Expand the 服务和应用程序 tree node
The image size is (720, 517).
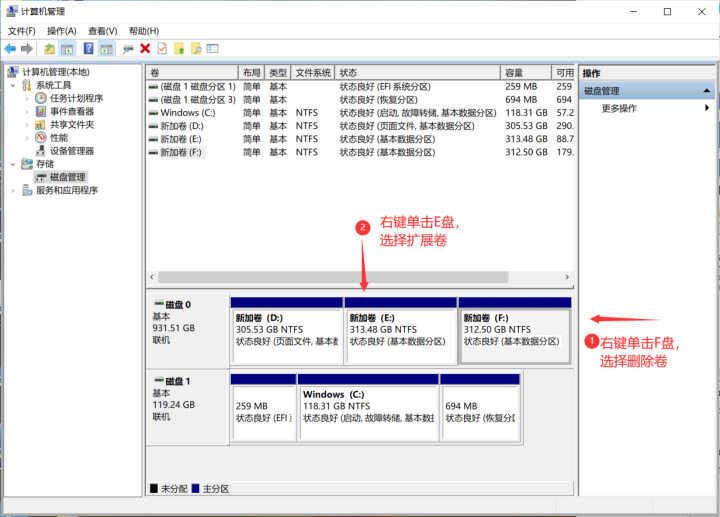13,190
